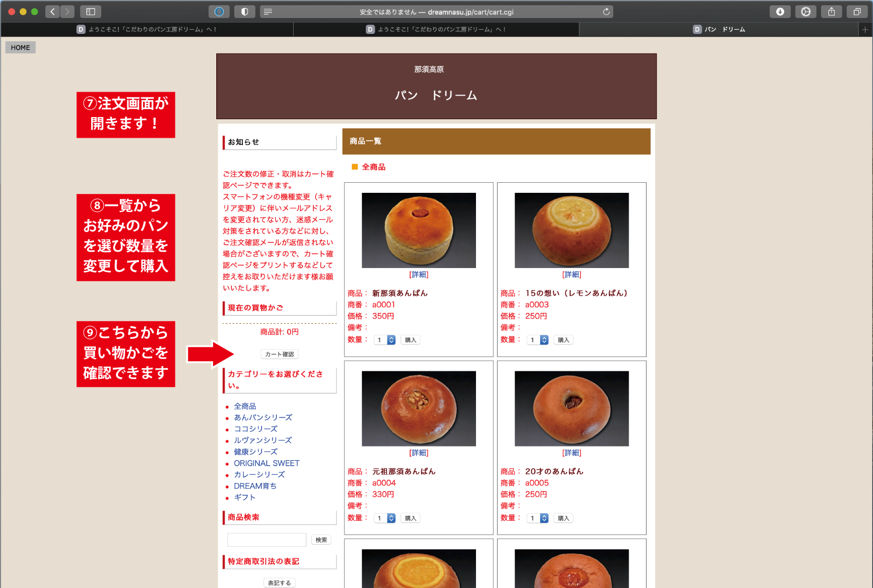Click the 20才のあんぱん product photo
Image resolution: width=873 pixels, height=588 pixels.
[x=572, y=408]
